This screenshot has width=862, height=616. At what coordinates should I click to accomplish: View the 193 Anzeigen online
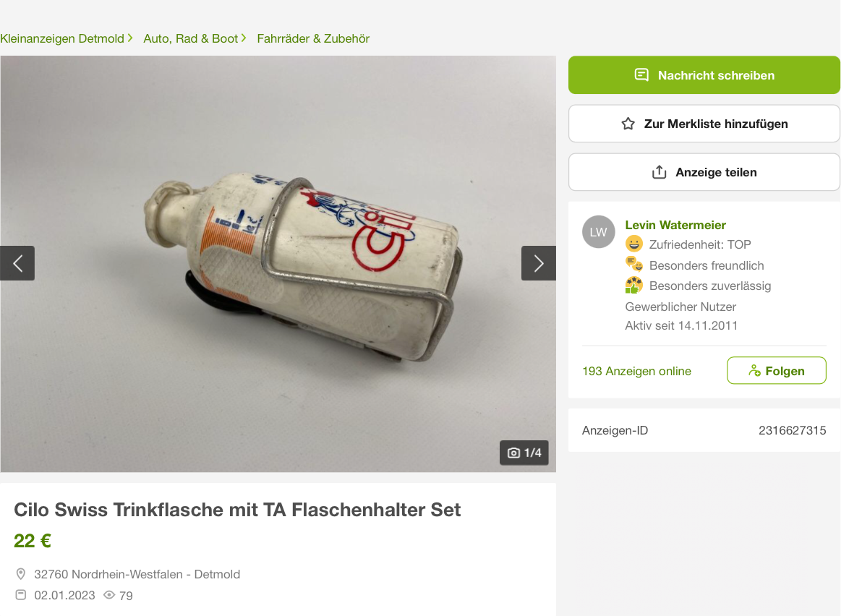point(636,372)
